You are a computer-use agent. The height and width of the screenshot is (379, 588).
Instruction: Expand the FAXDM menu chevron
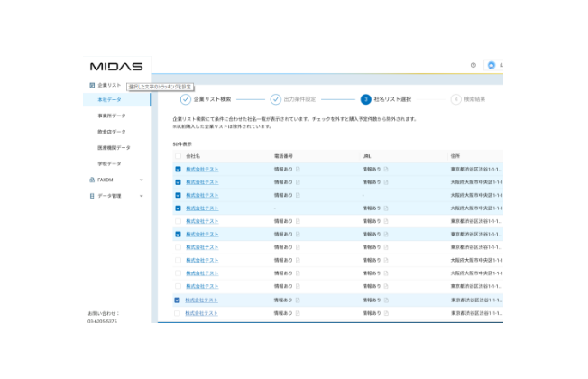pyautogui.click(x=142, y=180)
